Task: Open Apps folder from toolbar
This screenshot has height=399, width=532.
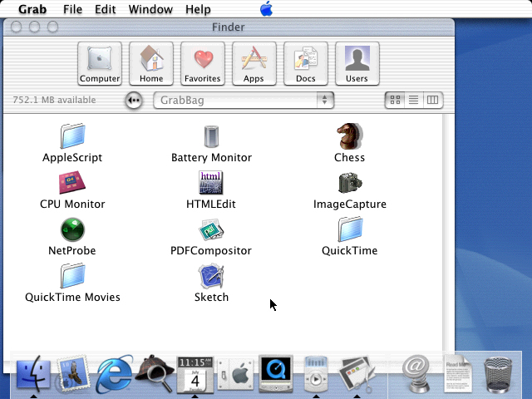Action: click(x=254, y=63)
